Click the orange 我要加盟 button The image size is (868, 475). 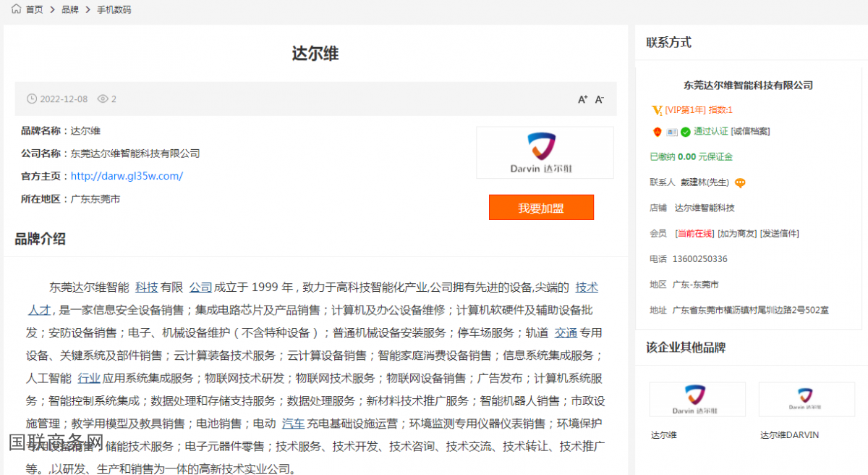tap(541, 208)
